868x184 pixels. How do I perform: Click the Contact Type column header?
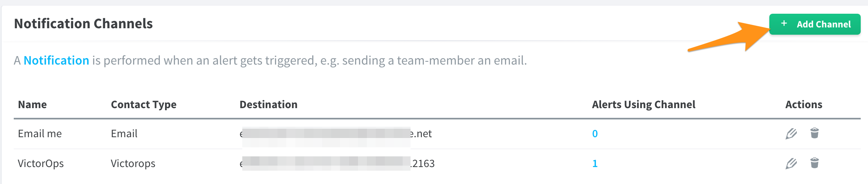[x=144, y=105]
